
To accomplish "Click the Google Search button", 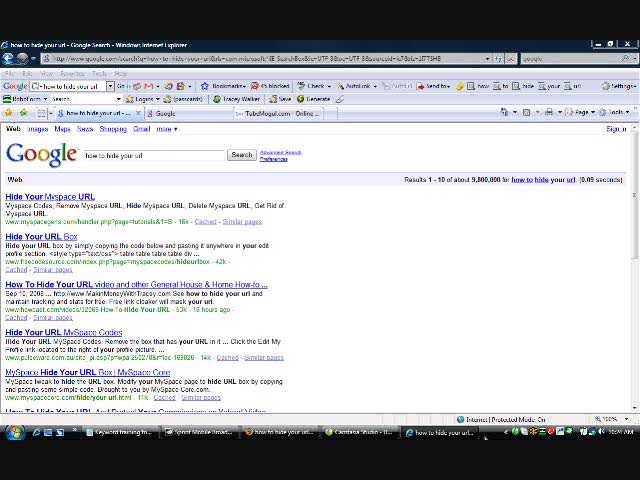I will click(x=242, y=155).
